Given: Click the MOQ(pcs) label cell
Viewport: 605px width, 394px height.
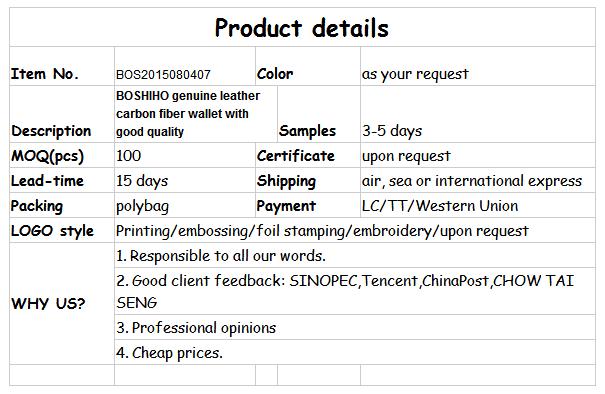Looking at the screenshot, I should coord(62,155).
